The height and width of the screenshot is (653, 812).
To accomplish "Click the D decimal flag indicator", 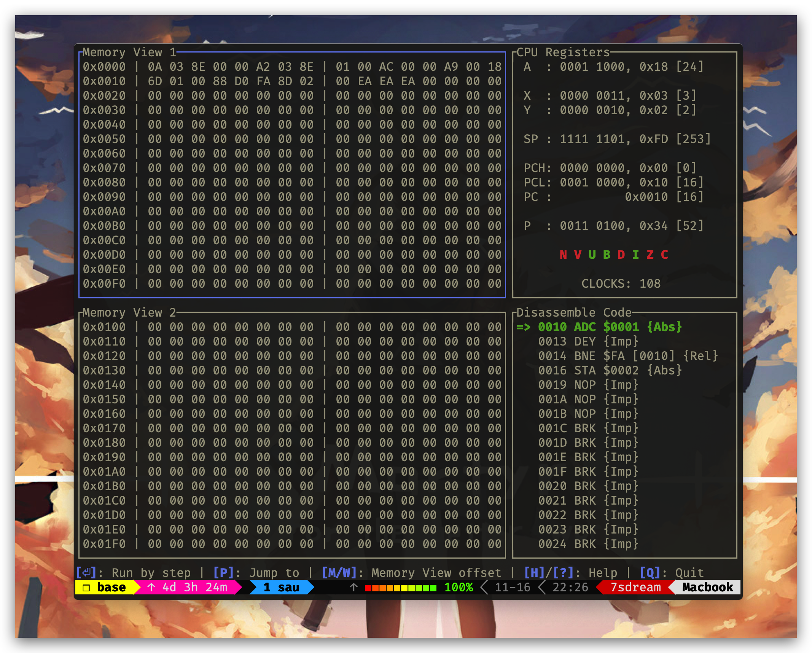I will point(621,255).
